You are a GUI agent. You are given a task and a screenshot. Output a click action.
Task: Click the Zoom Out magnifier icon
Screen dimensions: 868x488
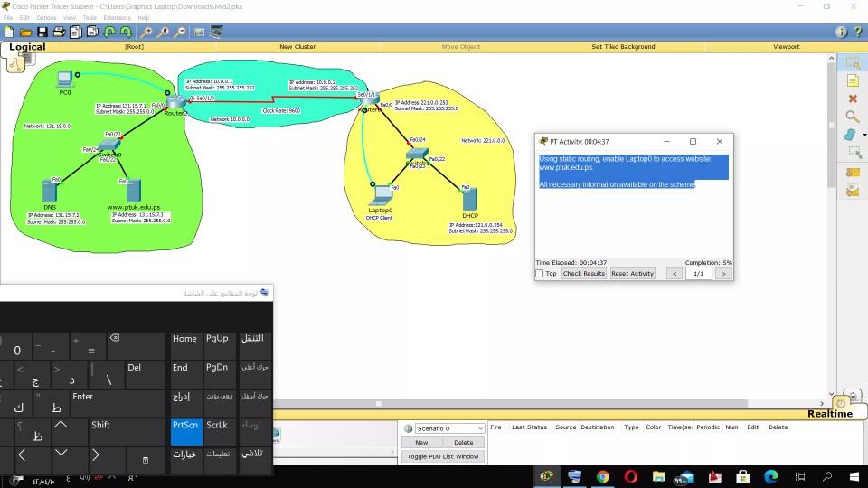click(180, 33)
